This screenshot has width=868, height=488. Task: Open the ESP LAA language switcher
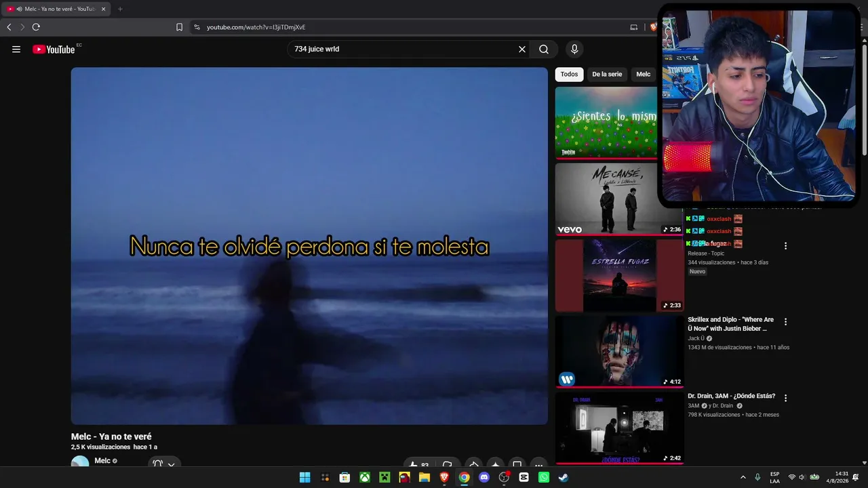click(x=774, y=477)
